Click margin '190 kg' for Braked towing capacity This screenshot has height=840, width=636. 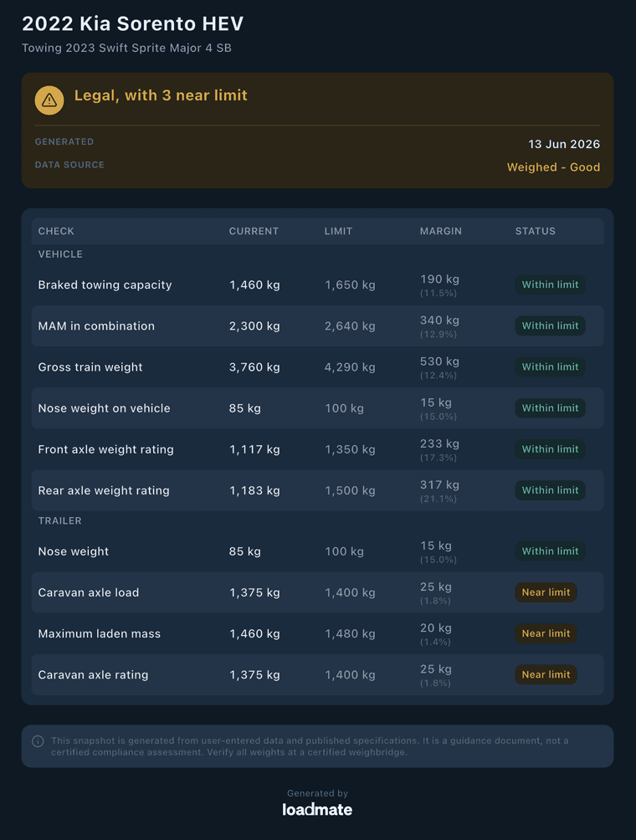pyautogui.click(x=439, y=279)
